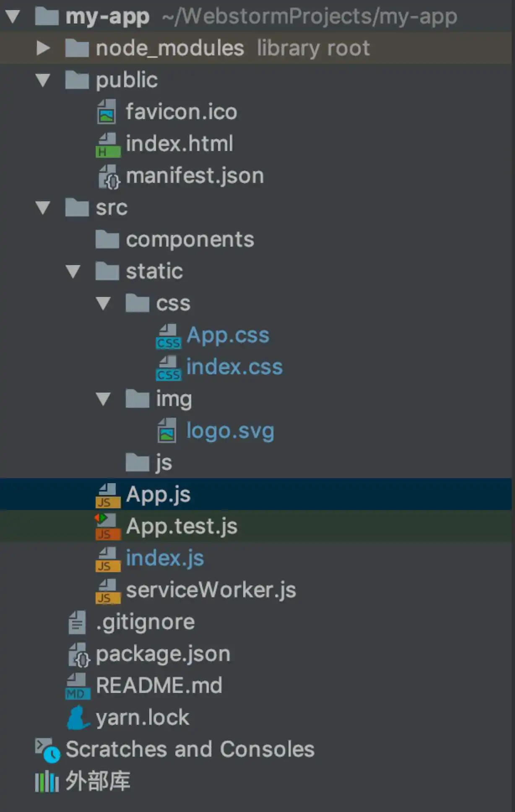Click the App.test.js test file icon

107,527
